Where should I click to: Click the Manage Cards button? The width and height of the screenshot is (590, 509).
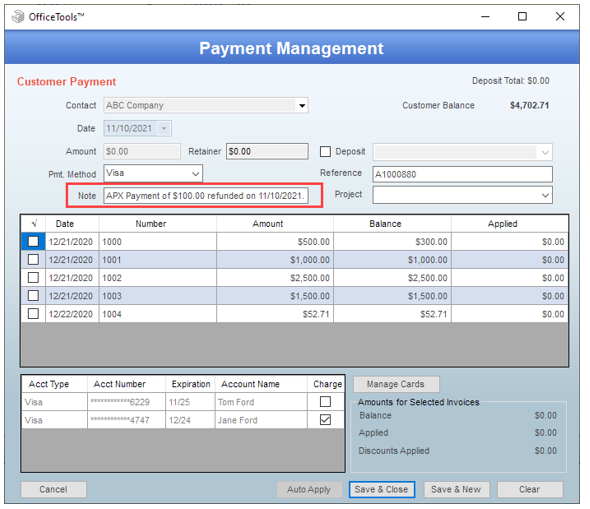pyautogui.click(x=396, y=384)
